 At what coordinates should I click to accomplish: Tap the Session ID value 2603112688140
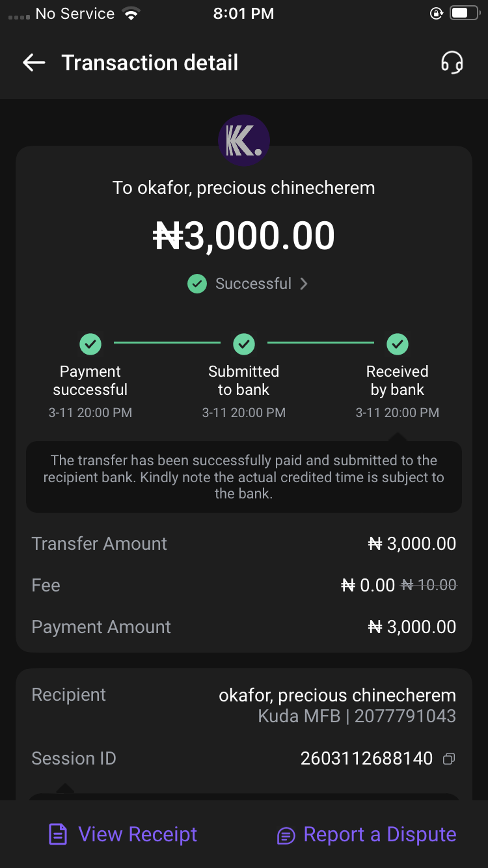(366, 758)
